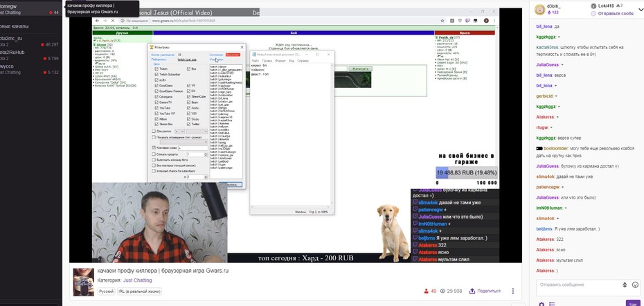Image resolution: width=644 pixels, height=306 pixels.
Task: Click the Поделиться share icon
Action: 472,291
